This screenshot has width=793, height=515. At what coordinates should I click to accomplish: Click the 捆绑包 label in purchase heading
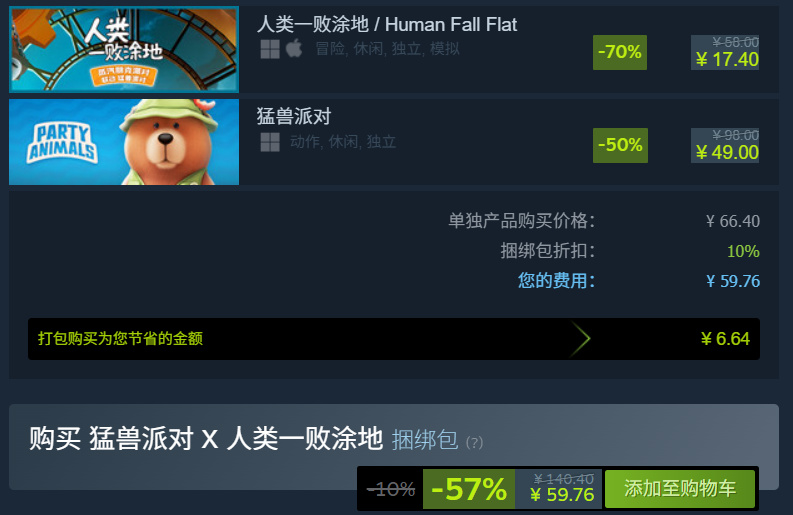click(x=425, y=439)
